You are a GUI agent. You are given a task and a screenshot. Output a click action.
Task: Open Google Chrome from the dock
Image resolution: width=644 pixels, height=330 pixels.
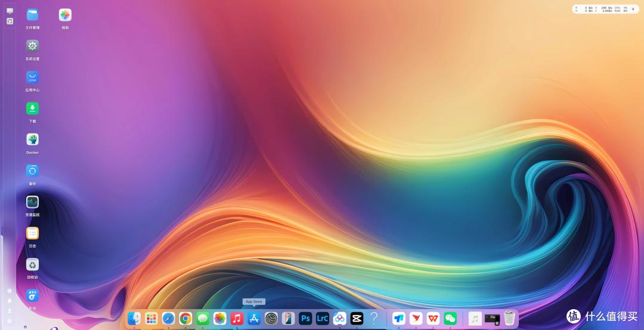coord(185,319)
